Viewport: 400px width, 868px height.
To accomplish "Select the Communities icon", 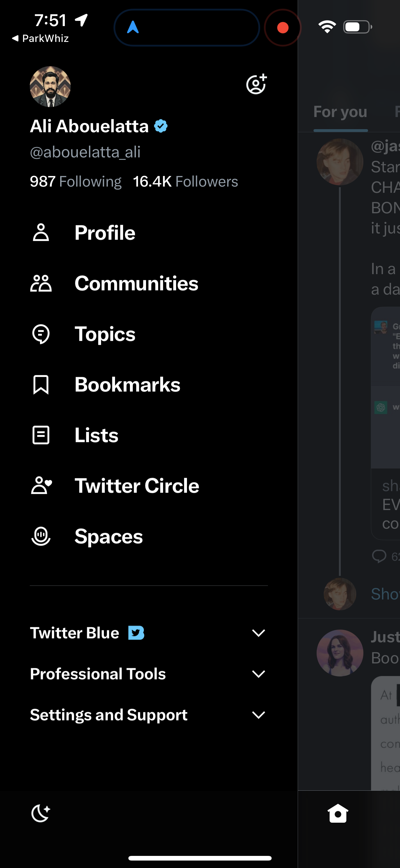I will pyautogui.click(x=41, y=284).
